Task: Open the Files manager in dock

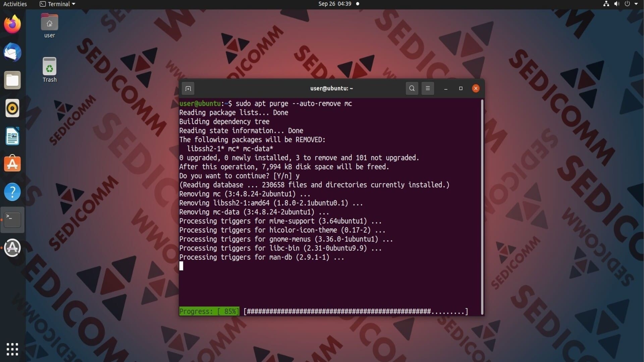Action: (x=12, y=80)
